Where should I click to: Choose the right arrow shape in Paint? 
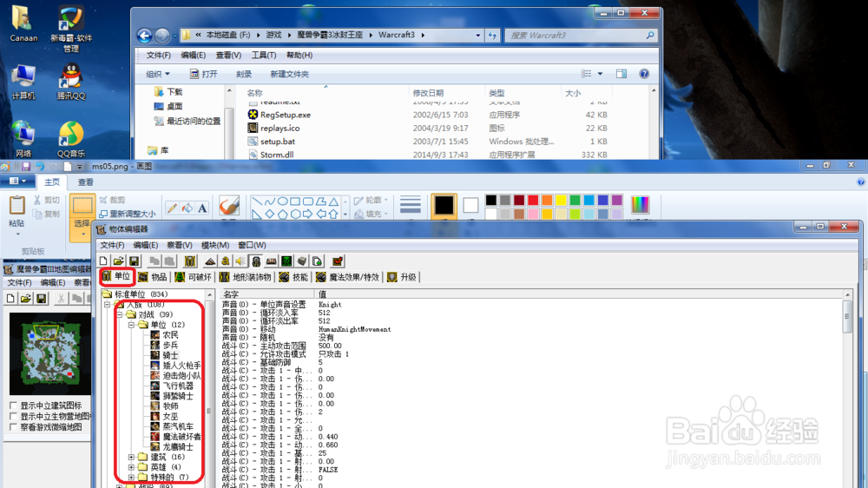coord(308,214)
